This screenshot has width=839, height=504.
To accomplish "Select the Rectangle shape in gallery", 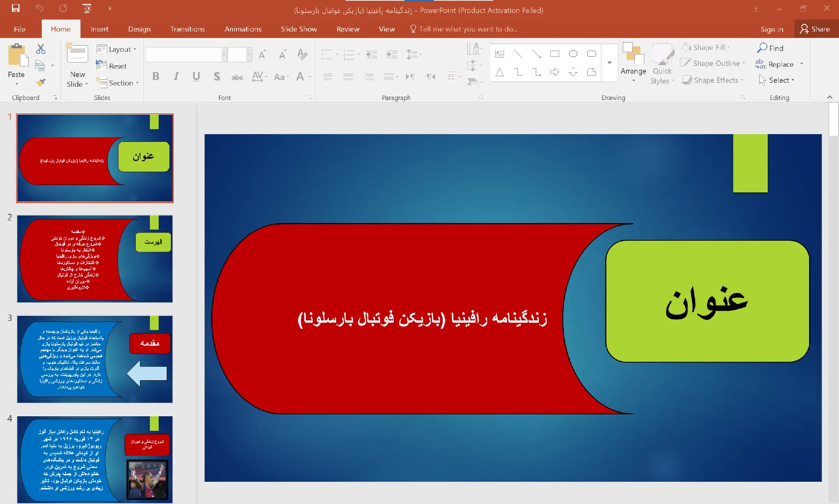I will click(x=555, y=54).
